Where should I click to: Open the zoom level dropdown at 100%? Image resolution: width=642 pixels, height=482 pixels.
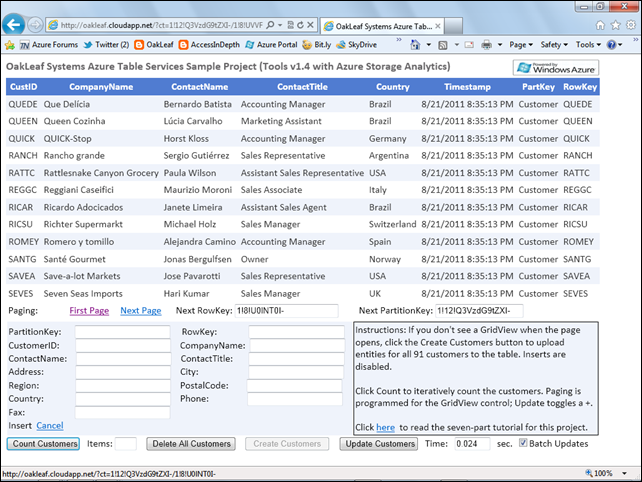click(625, 473)
